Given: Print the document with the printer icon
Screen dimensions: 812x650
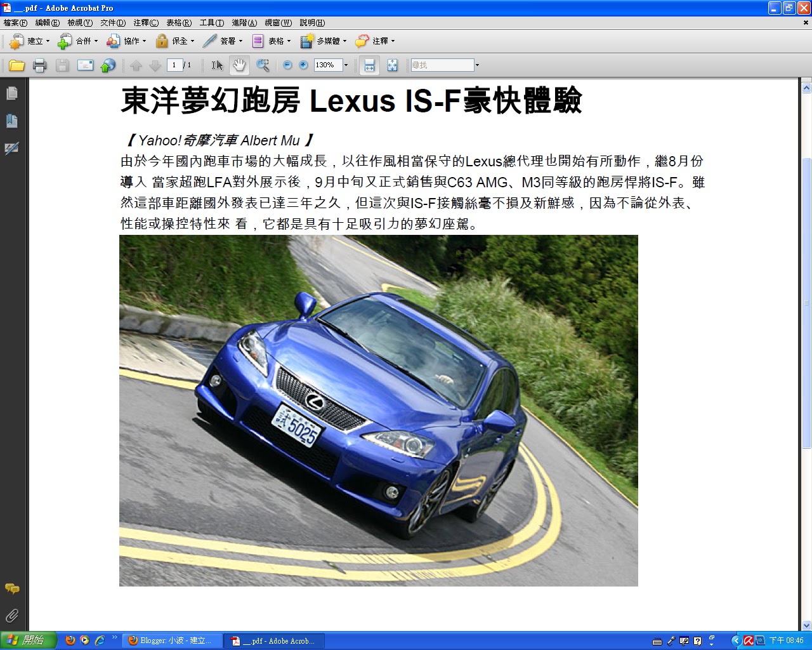Looking at the screenshot, I should click(x=40, y=65).
